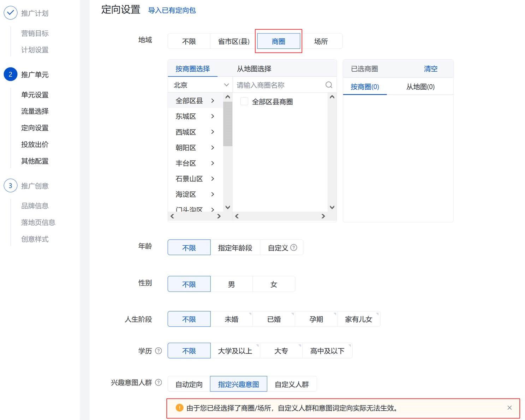Select 已婚 life stage option
Screen dimensions: 525x420
274,319
